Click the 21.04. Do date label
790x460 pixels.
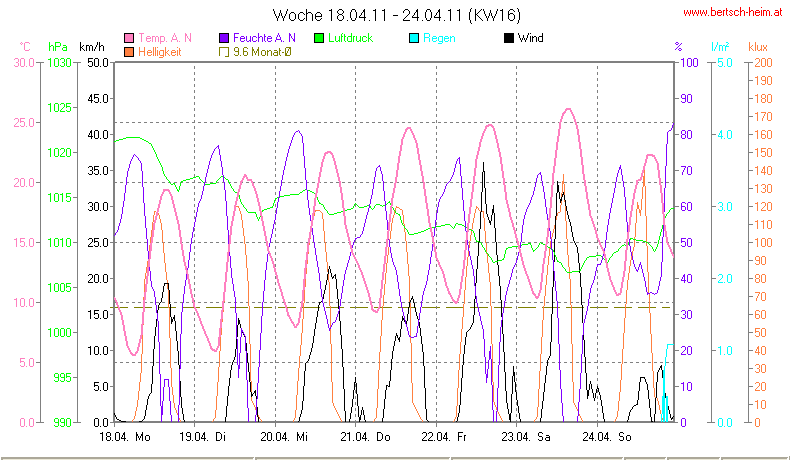click(x=365, y=437)
